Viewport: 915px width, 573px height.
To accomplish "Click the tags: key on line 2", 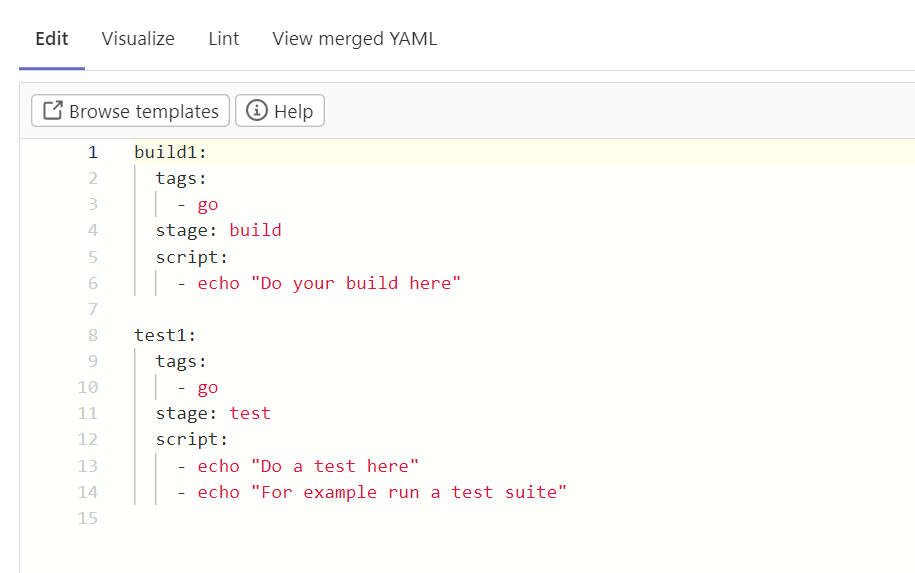I will point(181,179).
